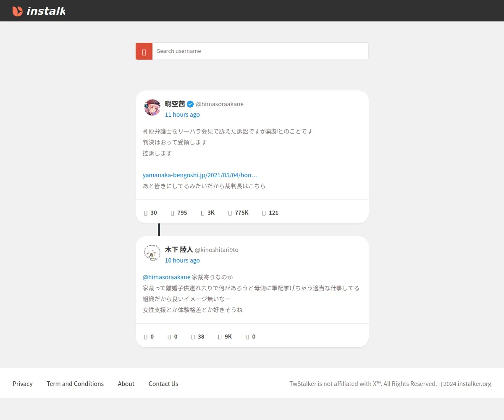Viewport: 504px width, 420px height.
Task: Click the line 組織だから良いイメージ無いなー
Action: click(x=187, y=299)
